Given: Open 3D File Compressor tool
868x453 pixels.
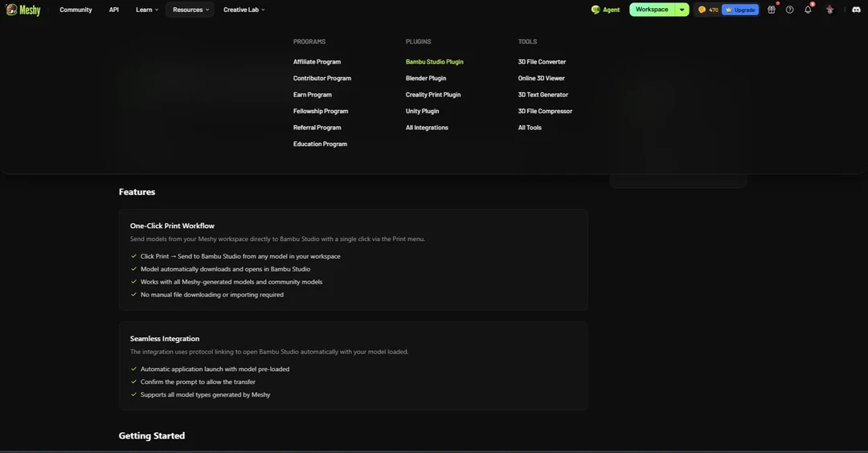Looking at the screenshot, I should pyautogui.click(x=545, y=111).
